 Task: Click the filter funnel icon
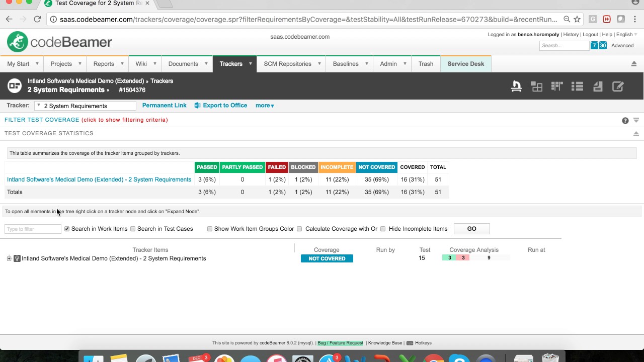tap(636, 121)
